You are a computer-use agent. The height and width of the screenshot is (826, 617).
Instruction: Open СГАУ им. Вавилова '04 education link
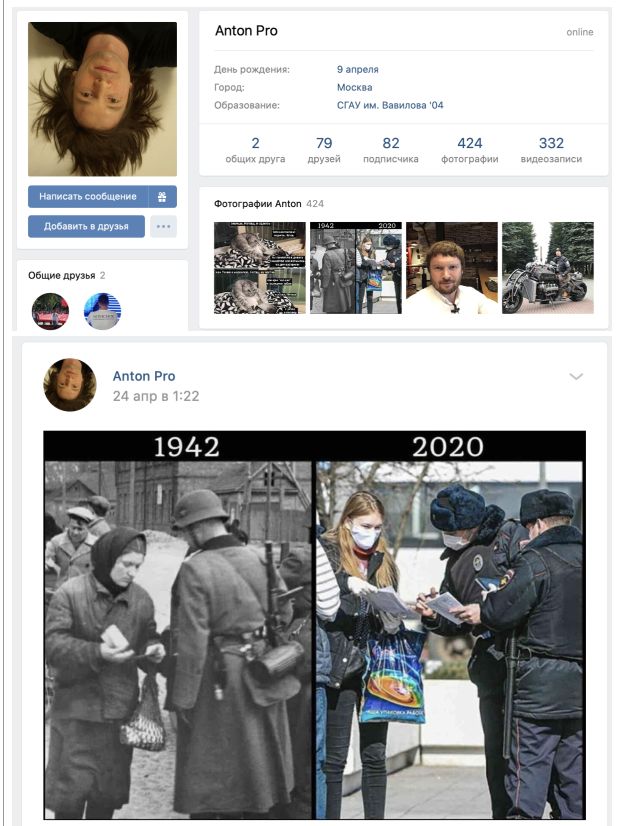pos(390,105)
